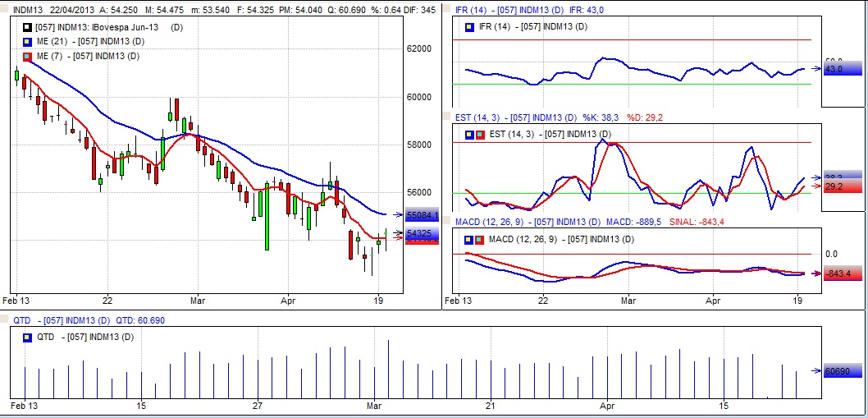This screenshot has width=868, height=418.
Task: Click the red EST %D legend icon
Action: 480,134
